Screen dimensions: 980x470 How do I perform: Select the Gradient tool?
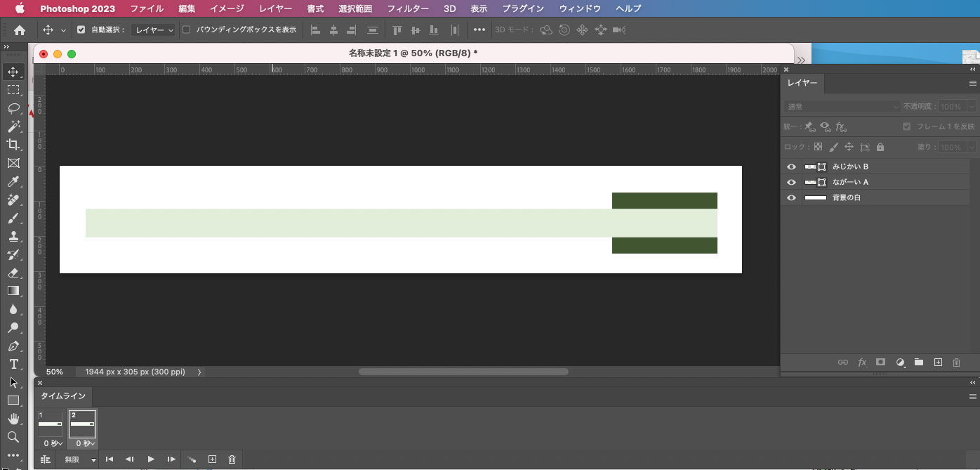(14, 291)
